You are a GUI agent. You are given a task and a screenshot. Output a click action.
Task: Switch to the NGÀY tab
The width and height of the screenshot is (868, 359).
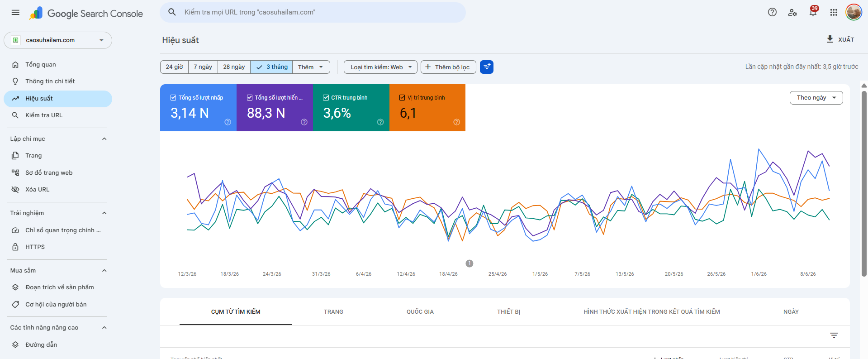pos(791,311)
